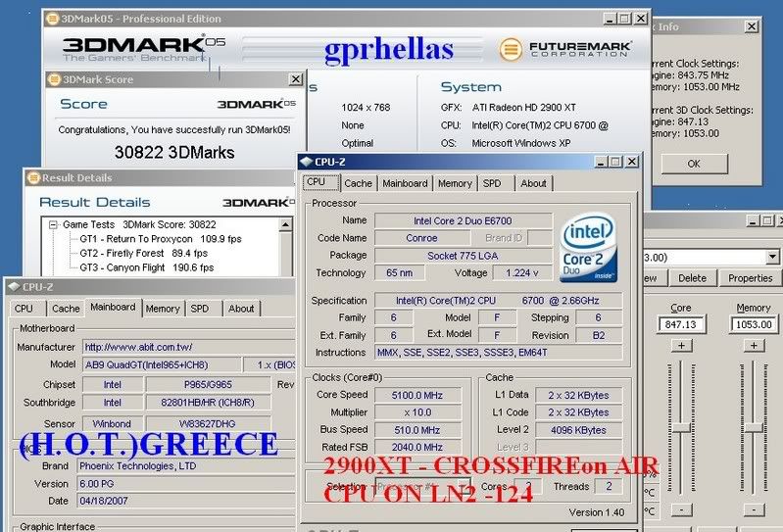Click the Code Name field Conroe
The height and width of the screenshot is (532, 783).
click(421, 238)
